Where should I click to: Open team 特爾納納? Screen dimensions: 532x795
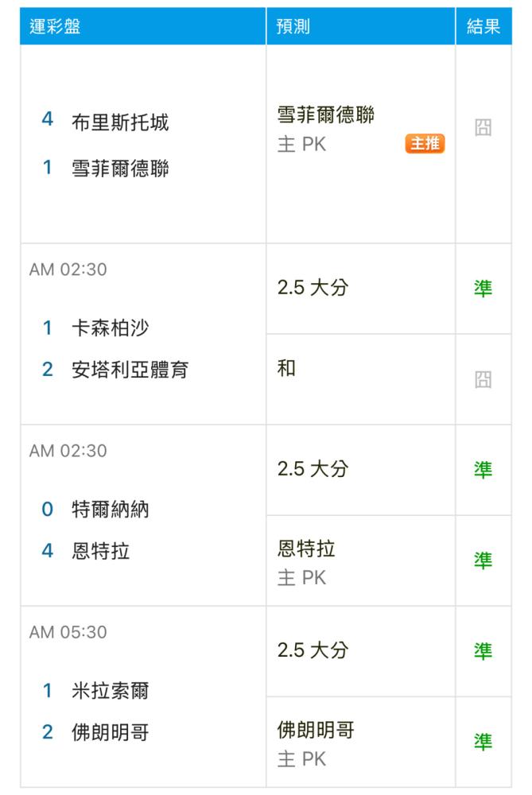(x=110, y=509)
